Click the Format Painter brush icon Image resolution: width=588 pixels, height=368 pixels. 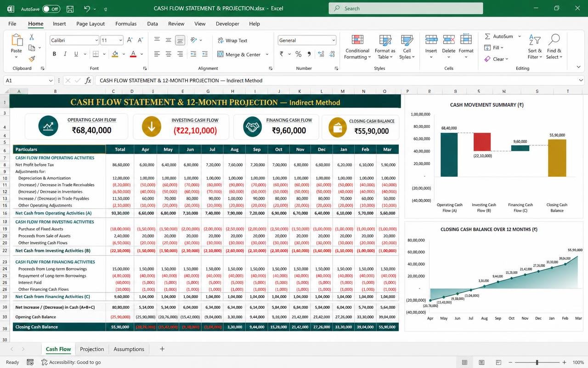pyautogui.click(x=32, y=59)
